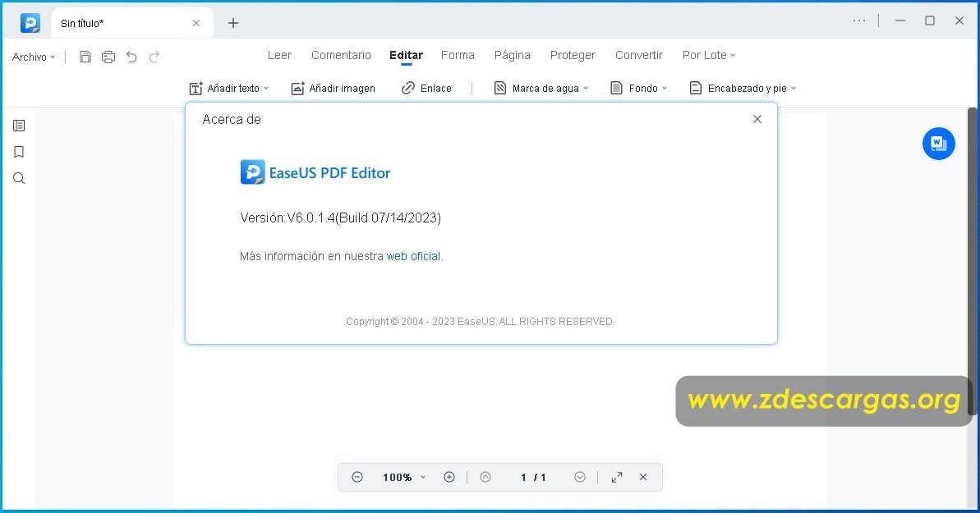Maximize the application window

click(x=930, y=21)
